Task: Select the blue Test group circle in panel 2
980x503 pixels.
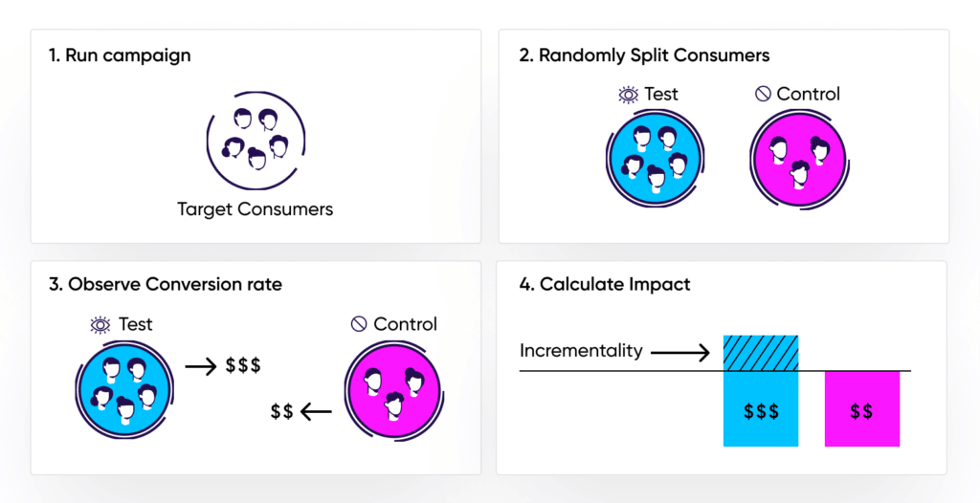Action: coord(655,159)
